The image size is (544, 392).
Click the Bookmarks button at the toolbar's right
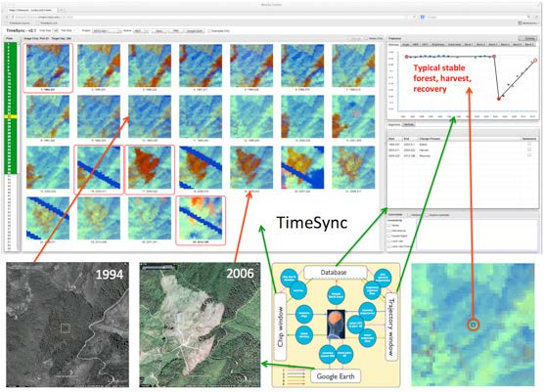tap(528, 23)
